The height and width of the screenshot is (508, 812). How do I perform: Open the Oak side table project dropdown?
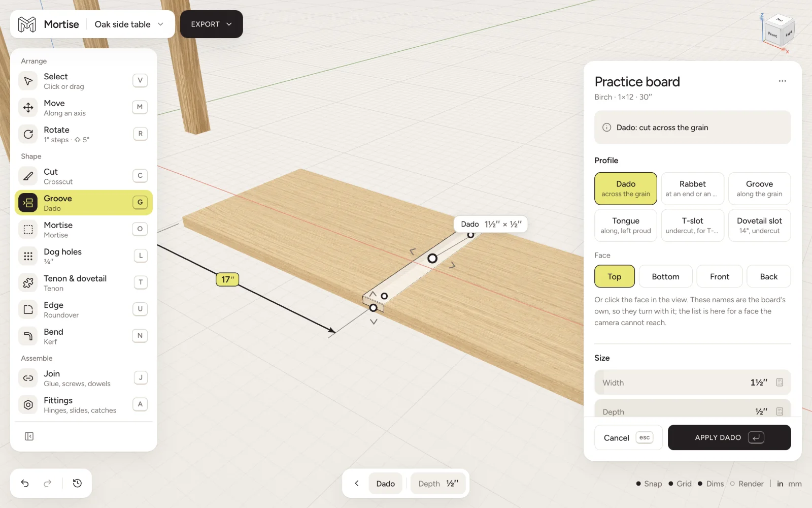[x=129, y=24]
